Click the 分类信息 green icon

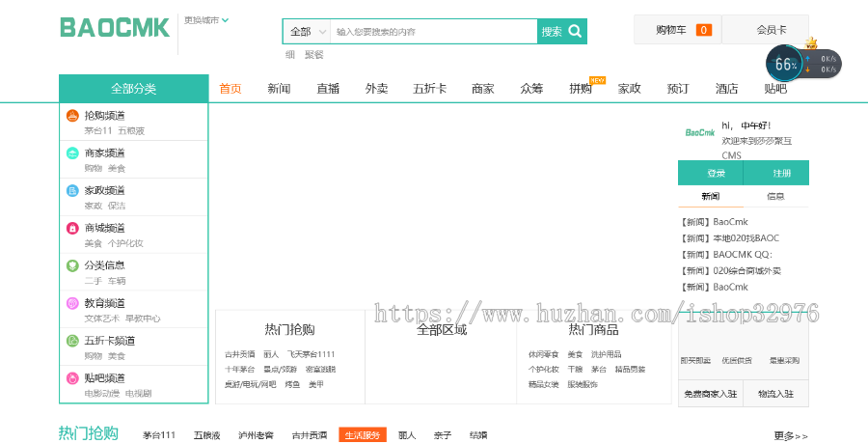pyautogui.click(x=72, y=265)
